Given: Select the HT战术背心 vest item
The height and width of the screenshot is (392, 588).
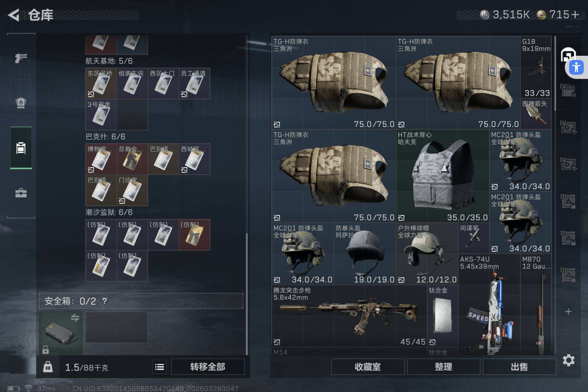Looking at the screenshot, I should tap(442, 176).
